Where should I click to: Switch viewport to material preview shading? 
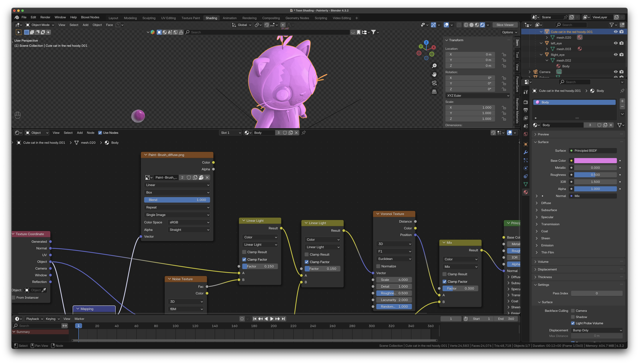pyautogui.click(x=477, y=25)
